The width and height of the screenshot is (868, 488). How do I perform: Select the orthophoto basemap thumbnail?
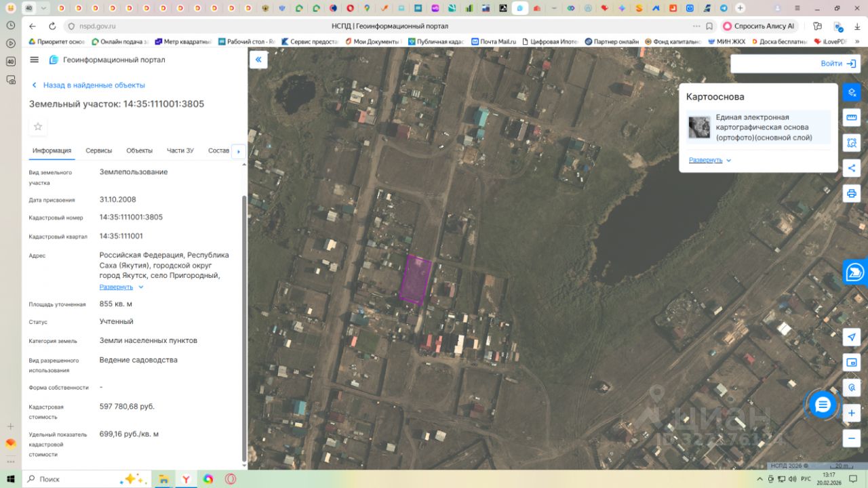(699, 127)
